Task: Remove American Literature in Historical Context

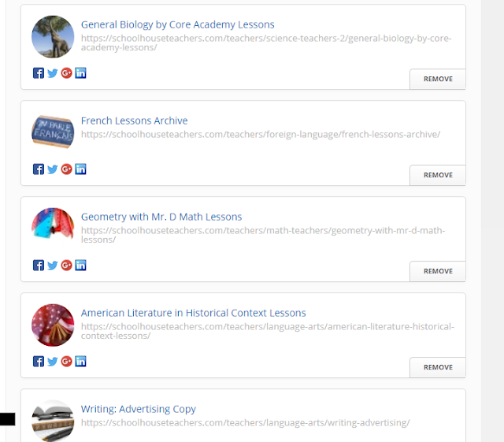Action: 438,367
